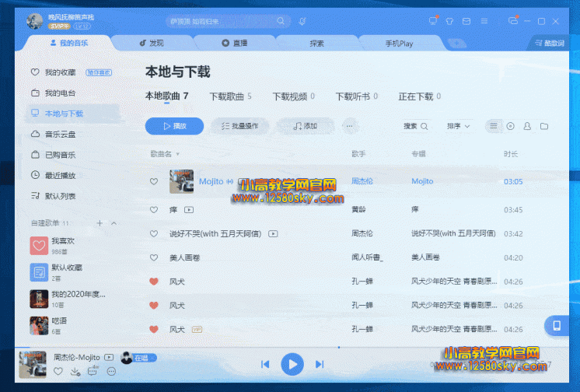Unfavorite the second 风犬 row heart

(x=154, y=306)
